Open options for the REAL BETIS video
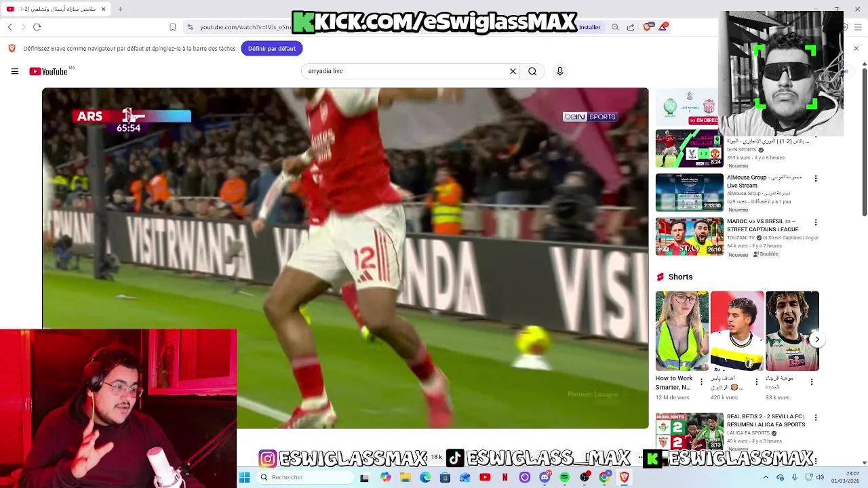 816,418
